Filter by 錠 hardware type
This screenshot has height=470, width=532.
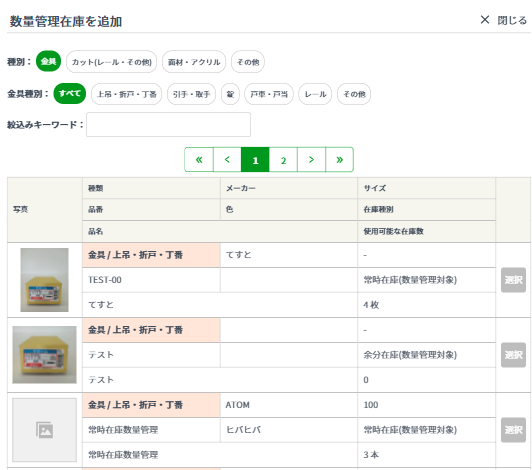tap(230, 94)
